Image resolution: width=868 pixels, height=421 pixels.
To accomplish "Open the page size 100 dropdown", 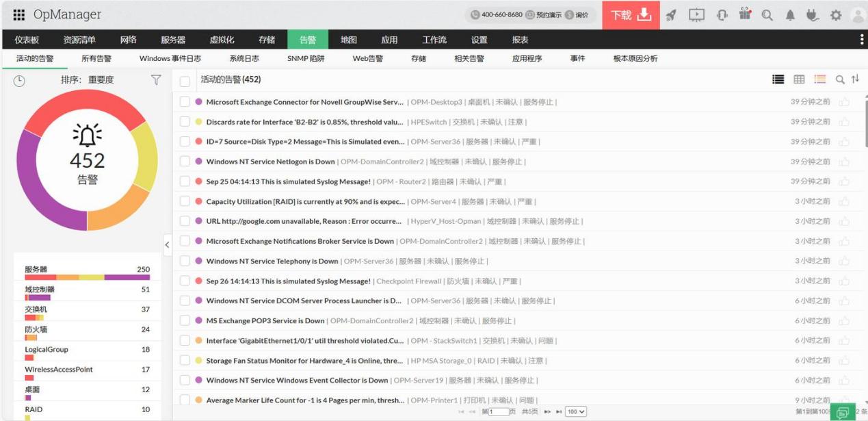I will pos(576,411).
